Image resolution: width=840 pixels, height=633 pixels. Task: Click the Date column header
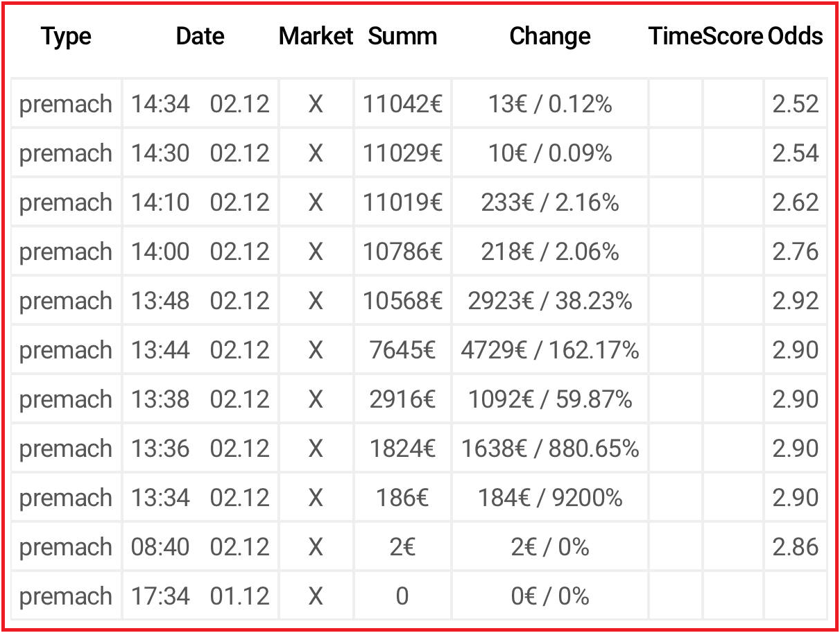click(200, 37)
